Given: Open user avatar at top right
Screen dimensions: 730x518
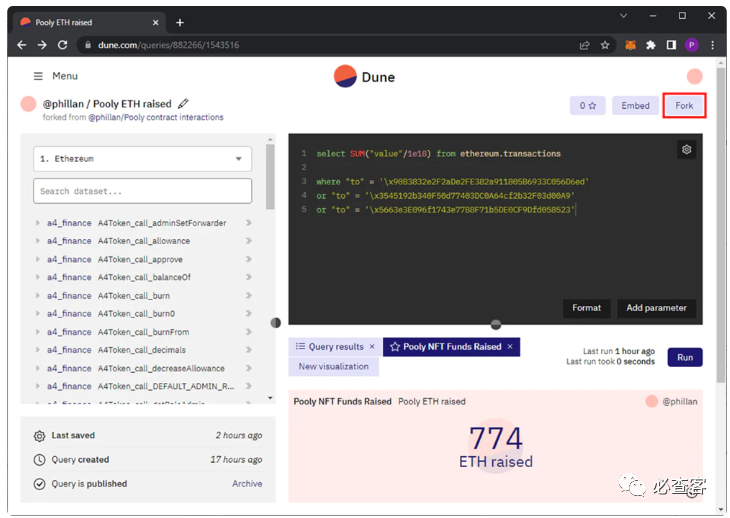Looking at the screenshot, I should [694, 76].
